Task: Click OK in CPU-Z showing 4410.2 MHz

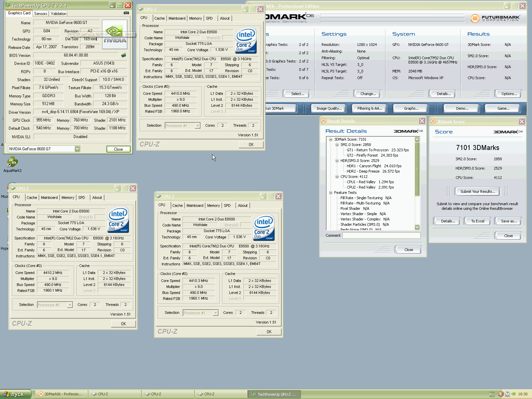Action: 123,324
